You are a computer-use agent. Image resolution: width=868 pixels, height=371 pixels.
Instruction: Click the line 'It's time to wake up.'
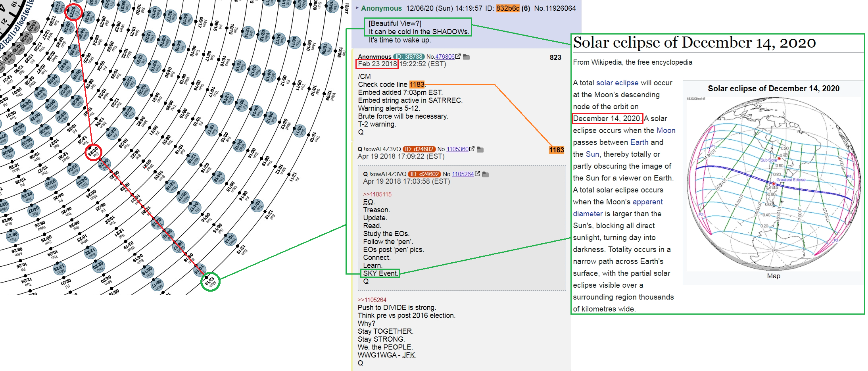[x=399, y=40]
